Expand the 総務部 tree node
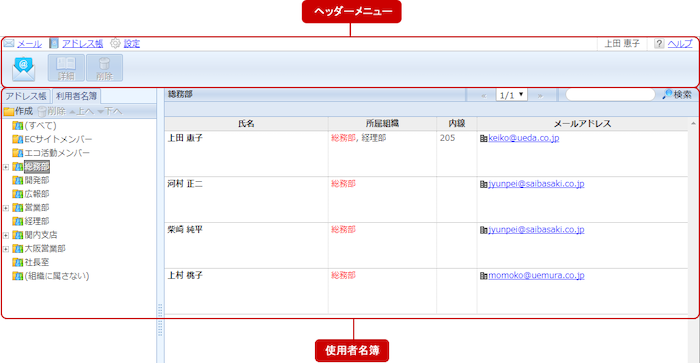Viewport: 700px width, 363px height. [x=6, y=167]
